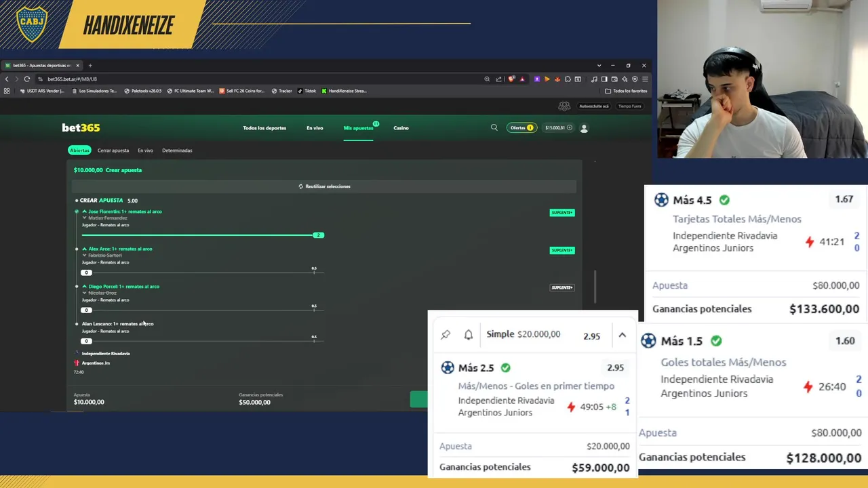Open the browser hamburger menu
The height and width of the screenshot is (488, 868).
tap(644, 79)
